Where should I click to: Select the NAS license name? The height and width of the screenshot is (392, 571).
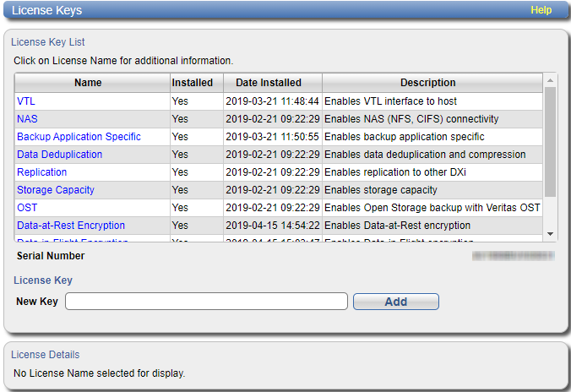tap(27, 119)
